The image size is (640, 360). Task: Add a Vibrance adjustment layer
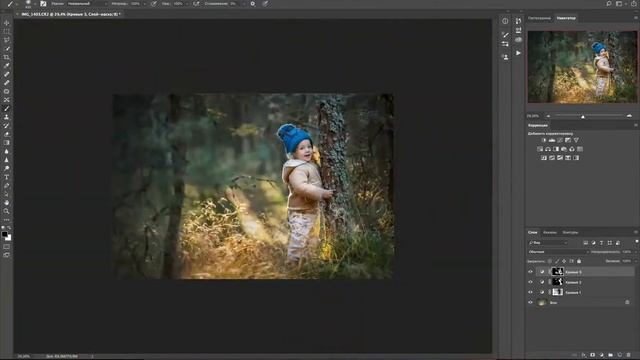576,140
